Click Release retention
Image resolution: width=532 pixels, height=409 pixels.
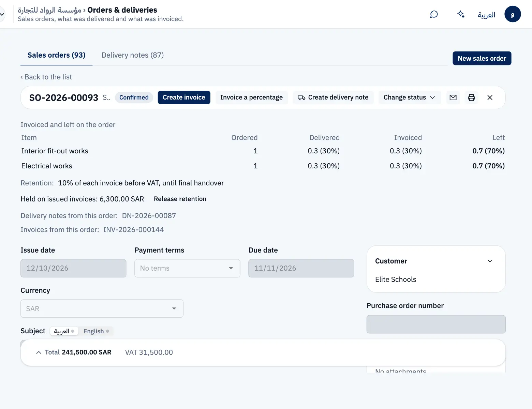click(180, 199)
